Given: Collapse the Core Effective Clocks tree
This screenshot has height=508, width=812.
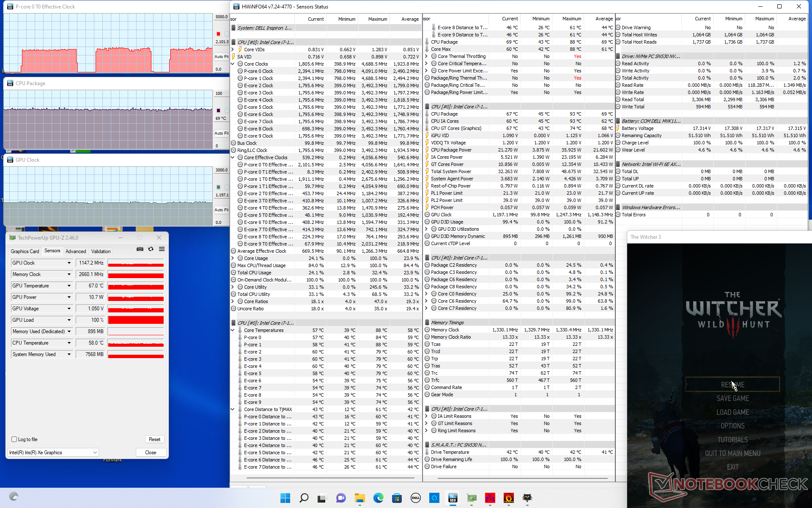Looking at the screenshot, I should (233, 157).
